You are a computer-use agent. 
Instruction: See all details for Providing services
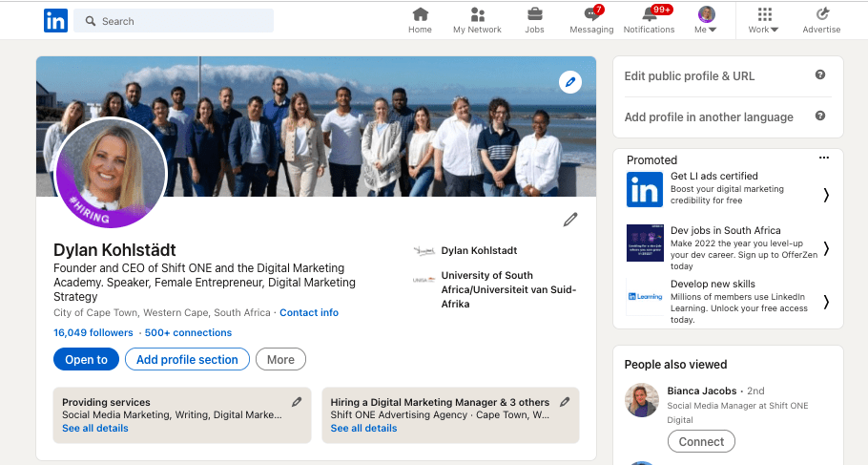click(x=95, y=428)
